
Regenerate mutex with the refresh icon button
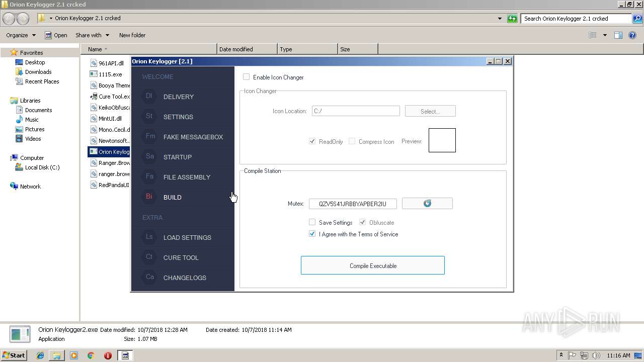click(427, 203)
